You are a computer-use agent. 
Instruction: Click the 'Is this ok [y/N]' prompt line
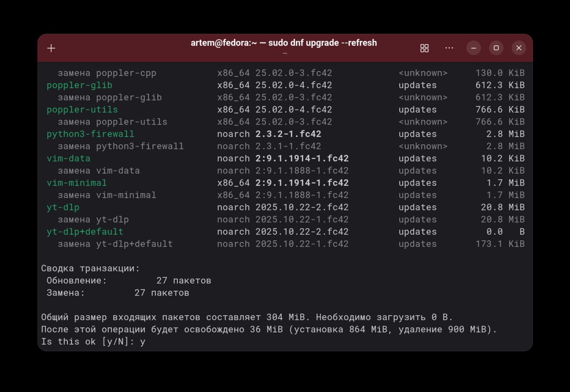pos(93,342)
